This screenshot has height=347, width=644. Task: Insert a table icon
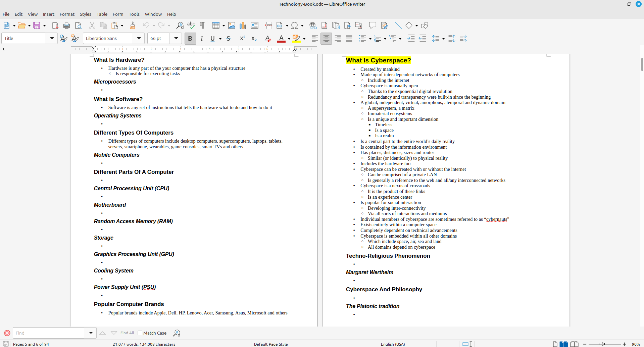click(x=216, y=26)
